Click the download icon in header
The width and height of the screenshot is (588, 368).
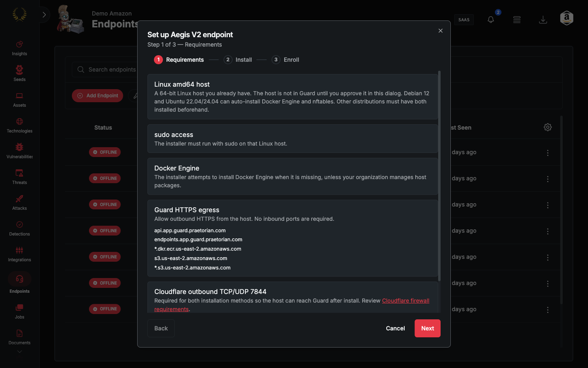(x=543, y=20)
